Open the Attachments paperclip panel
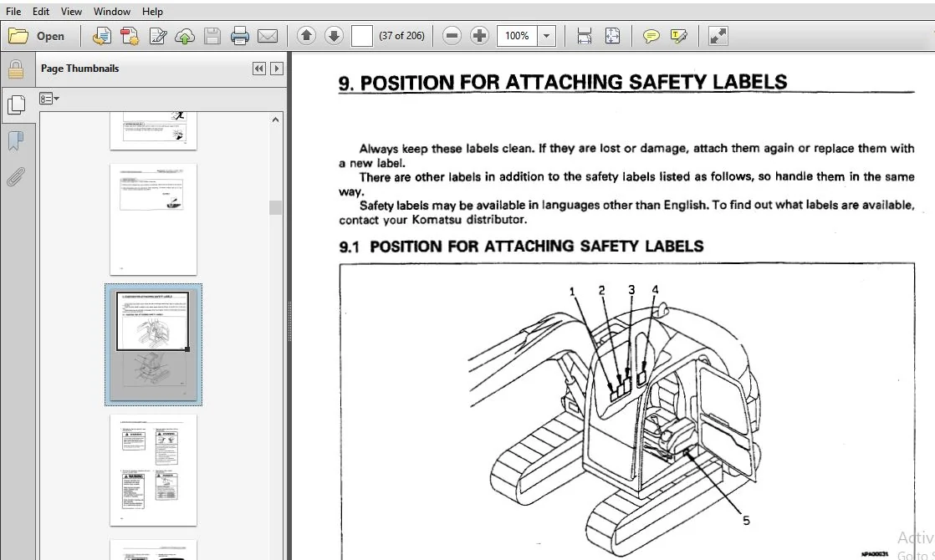935x560 pixels. pyautogui.click(x=16, y=177)
